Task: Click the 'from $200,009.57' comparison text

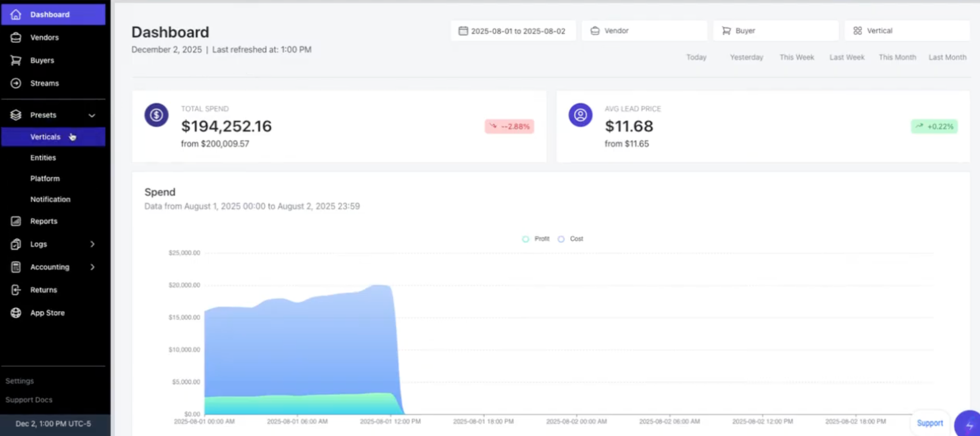Action: [215, 144]
